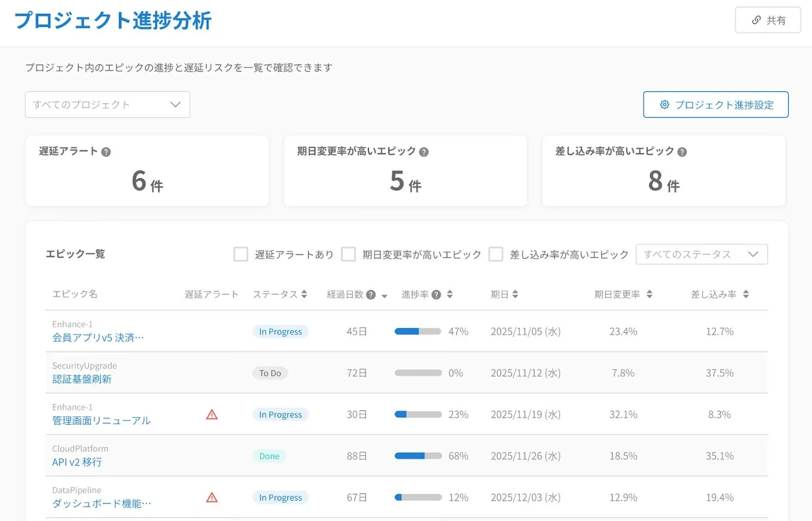812x521 pixels.
Task: Click the warning triangle on ダッシュボード機能 row
Action: click(212, 497)
